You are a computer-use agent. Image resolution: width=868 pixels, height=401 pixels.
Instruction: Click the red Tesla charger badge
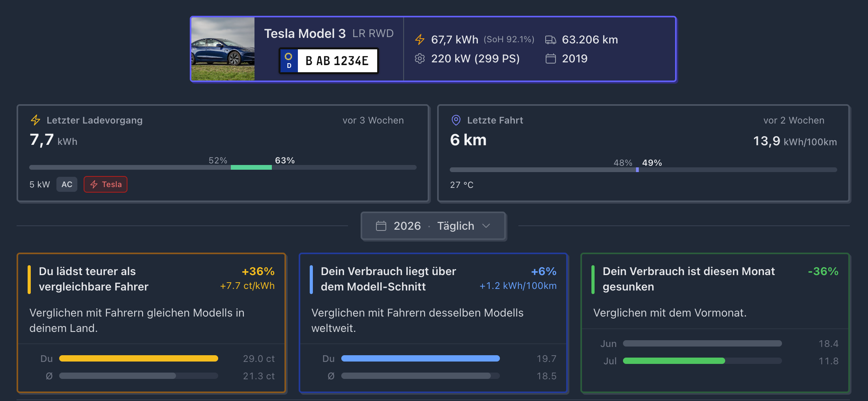[x=105, y=184]
